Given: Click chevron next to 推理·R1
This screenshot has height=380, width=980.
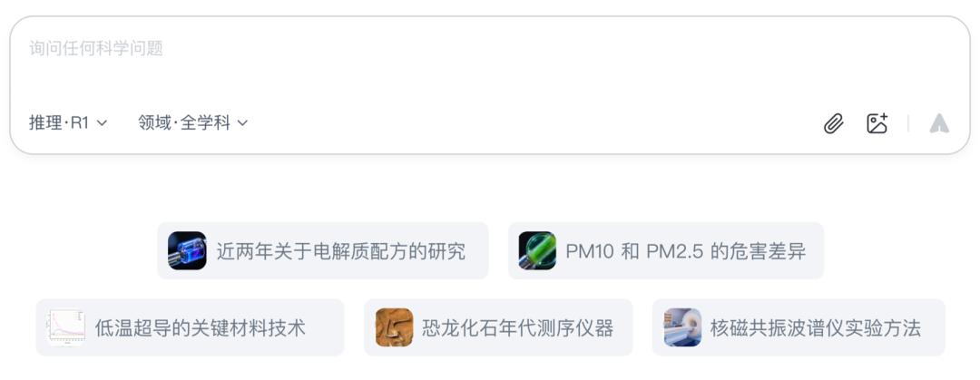Looking at the screenshot, I should click(x=102, y=123).
